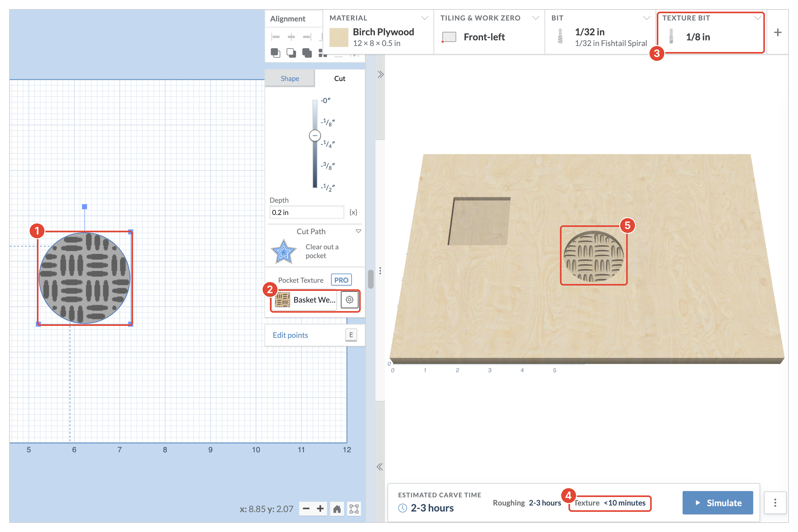Add a new section with plus icon
Screen dimensions: 798x532
coord(778,32)
